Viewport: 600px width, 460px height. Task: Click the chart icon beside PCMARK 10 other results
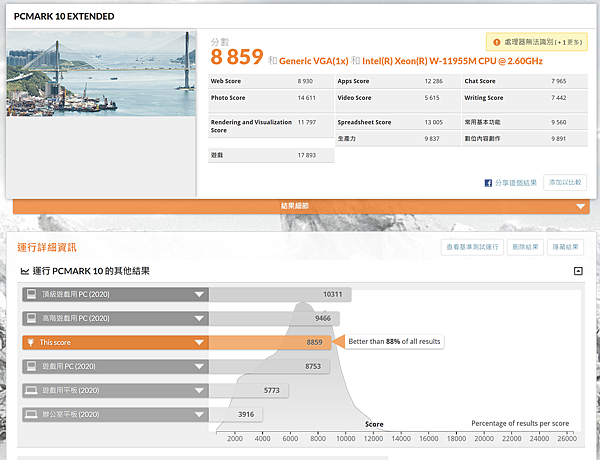(x=25, y=271)
